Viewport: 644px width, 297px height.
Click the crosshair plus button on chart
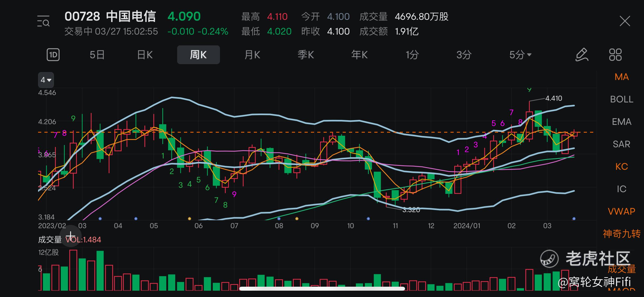click(71, 236)
